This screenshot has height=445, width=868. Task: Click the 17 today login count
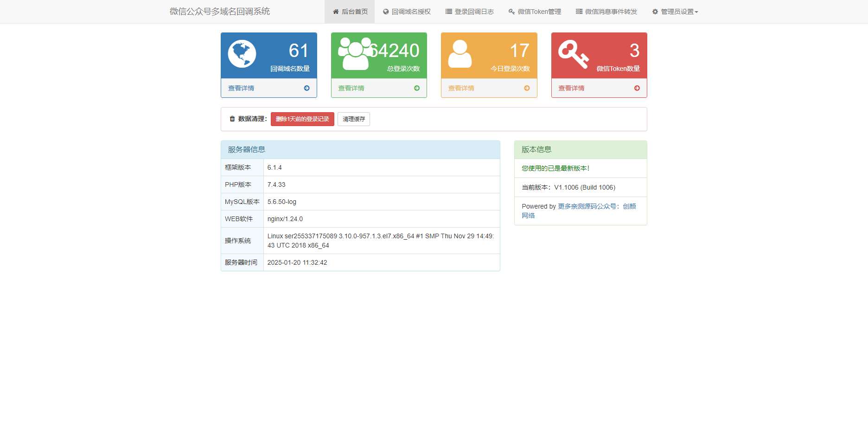[x=519, y=51]
